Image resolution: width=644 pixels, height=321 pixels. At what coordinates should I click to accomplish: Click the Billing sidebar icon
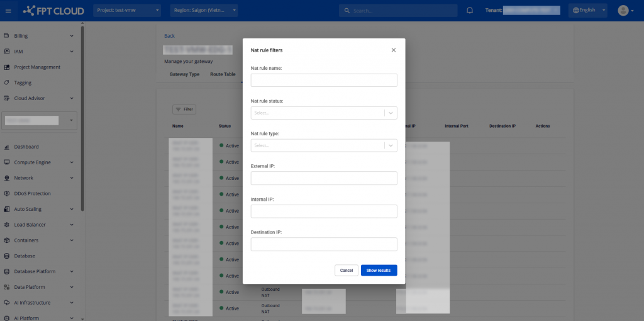click(6, 36)
